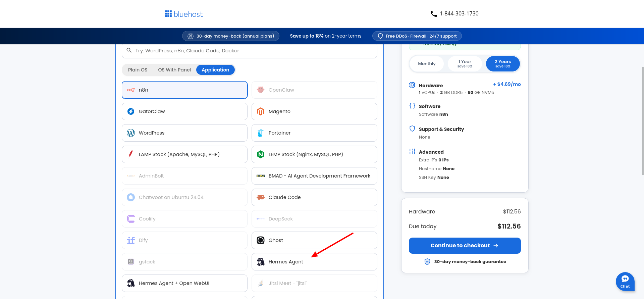Call the 1-844-303-1730 phone link

459,14
